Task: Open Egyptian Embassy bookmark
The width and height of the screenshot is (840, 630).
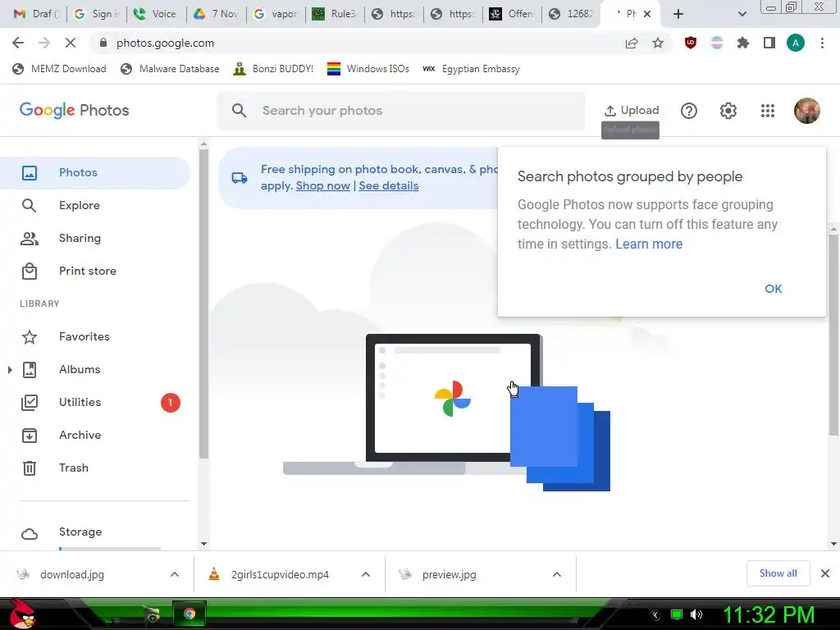Action: [471, 69]
